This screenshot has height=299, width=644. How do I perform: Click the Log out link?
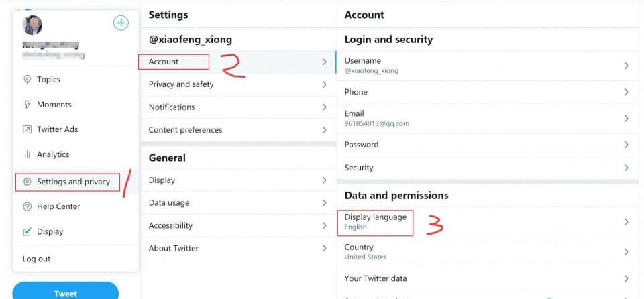point(37,259)
